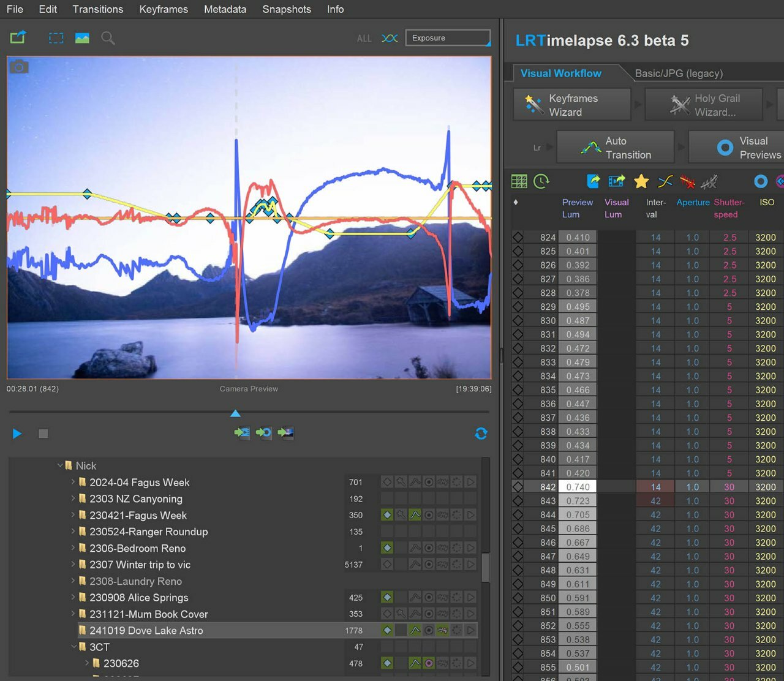Toggle the crossed curves overlay icon

pyautogui.click(x=390, y=38)
